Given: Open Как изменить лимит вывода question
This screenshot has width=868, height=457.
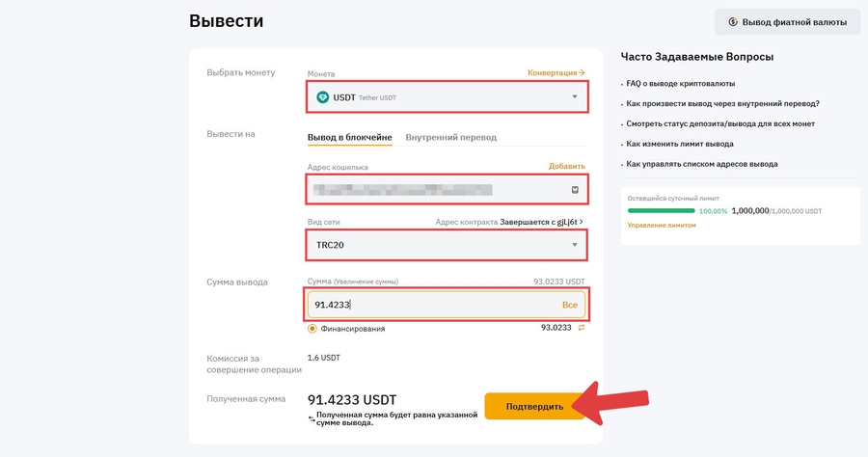Looking at the screenshot, I should (x=682, y=144).
